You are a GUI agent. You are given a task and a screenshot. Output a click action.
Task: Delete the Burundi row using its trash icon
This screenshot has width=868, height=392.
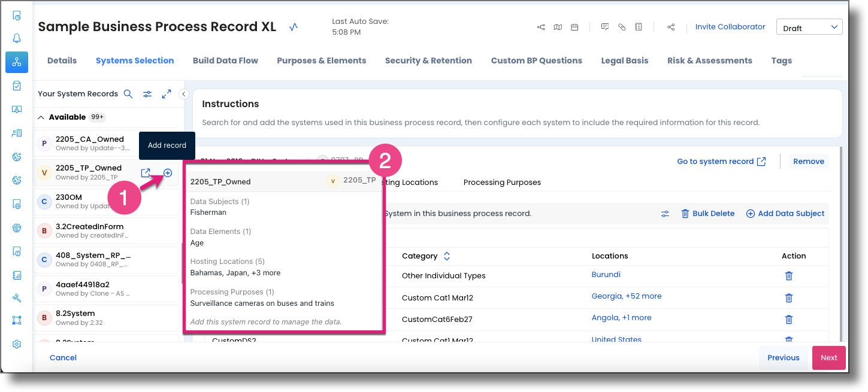coord(788,276)
